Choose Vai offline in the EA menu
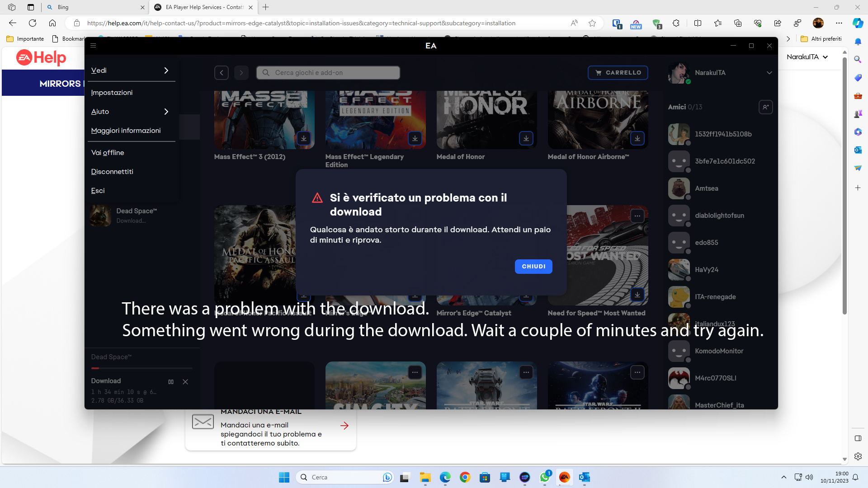 pos(108,153)
